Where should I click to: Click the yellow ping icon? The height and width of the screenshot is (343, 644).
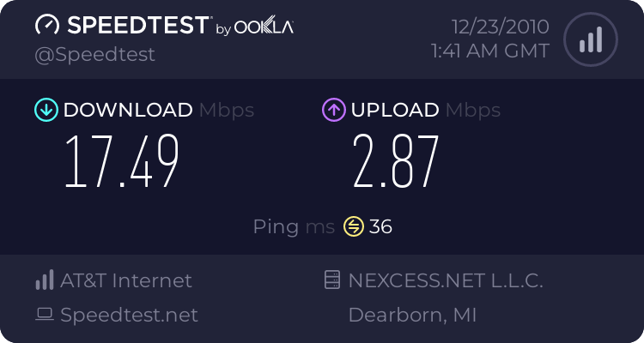tap(354, 226)
